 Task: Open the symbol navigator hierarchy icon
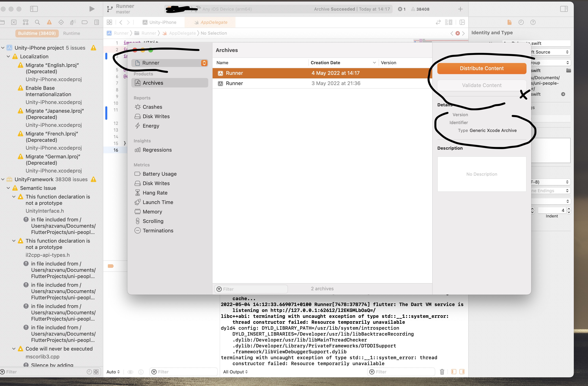(25, 22)
